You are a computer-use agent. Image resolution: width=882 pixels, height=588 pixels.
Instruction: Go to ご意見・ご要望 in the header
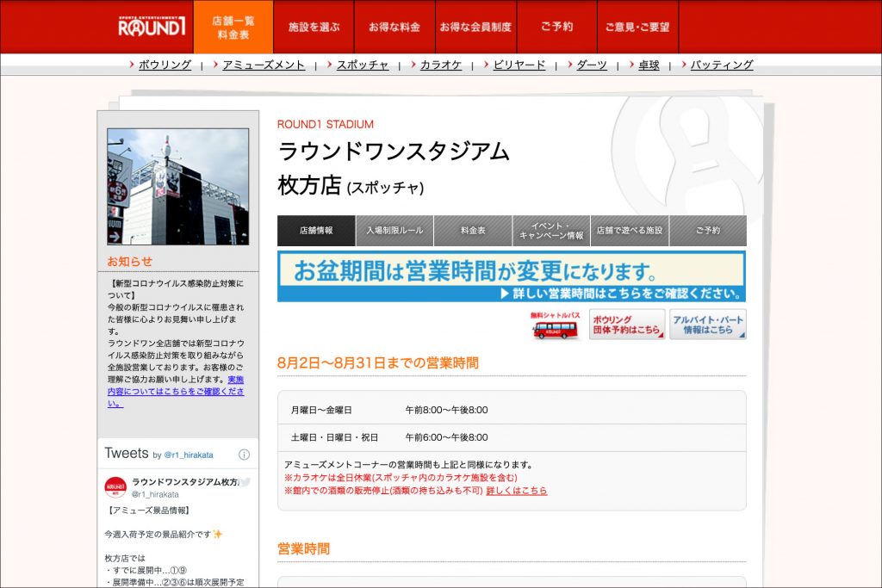point(637,27)
